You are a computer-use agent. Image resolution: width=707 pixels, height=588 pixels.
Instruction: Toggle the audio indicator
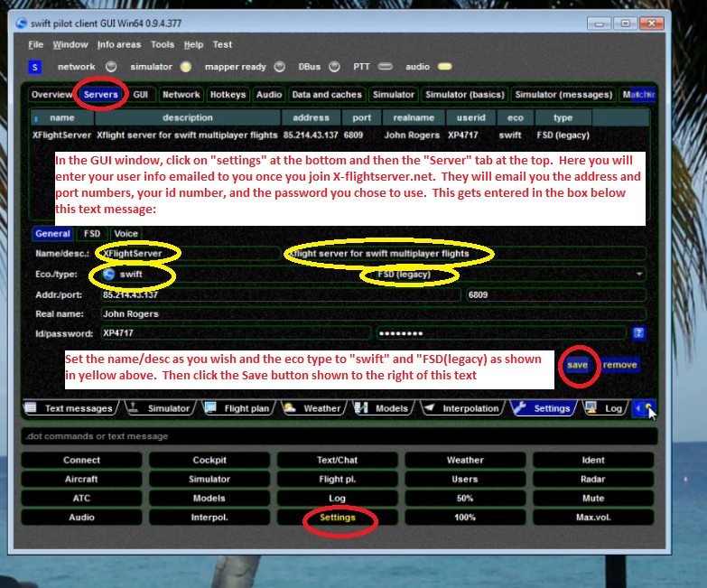(444, 66)
